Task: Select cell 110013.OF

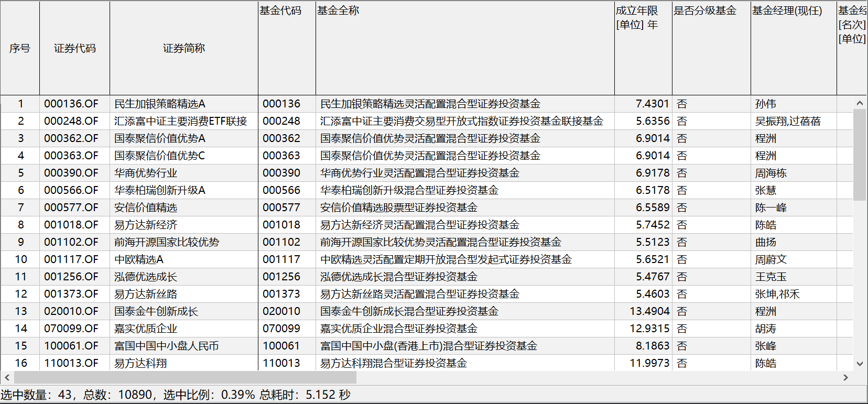Action: pyautogui.click(x=75, y=363)
